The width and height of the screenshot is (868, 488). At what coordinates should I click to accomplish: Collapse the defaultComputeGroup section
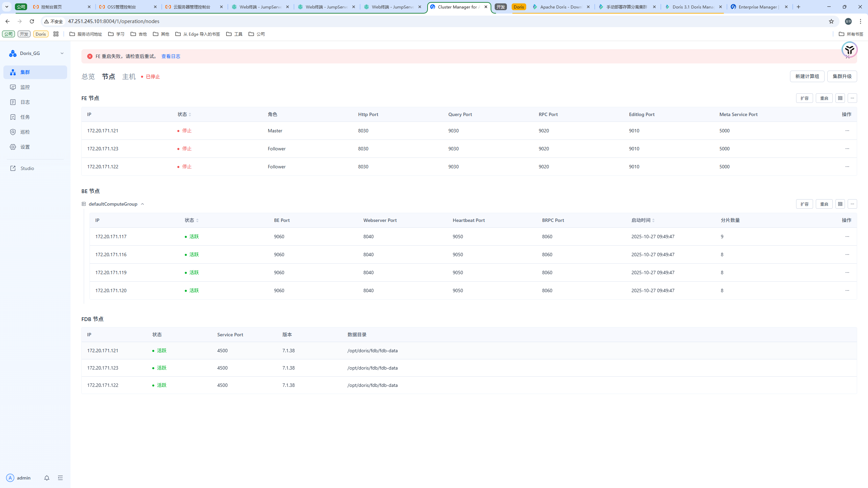[142, 204]
